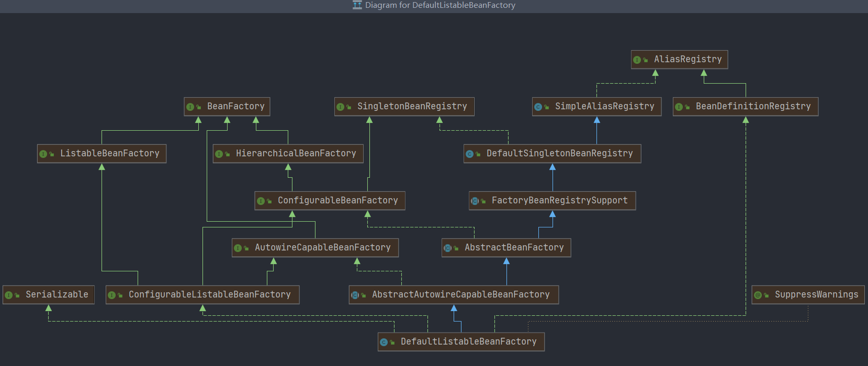This screenshot has width=868, height=366.
Task: Click the interface icon beside Serializable
Action: coord(8,295)
